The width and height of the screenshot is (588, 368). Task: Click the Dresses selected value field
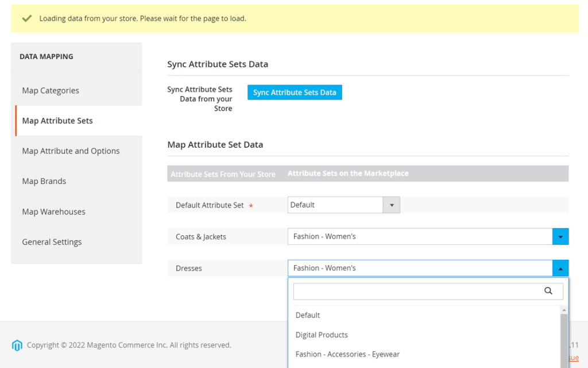tap(420, 268)
